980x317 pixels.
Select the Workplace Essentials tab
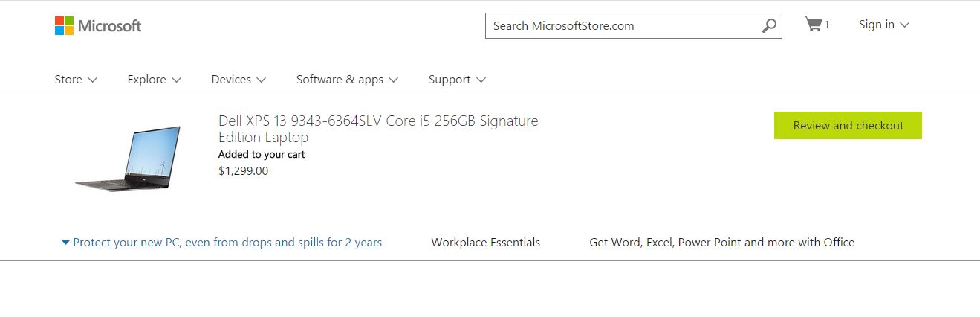click(486, 243)
